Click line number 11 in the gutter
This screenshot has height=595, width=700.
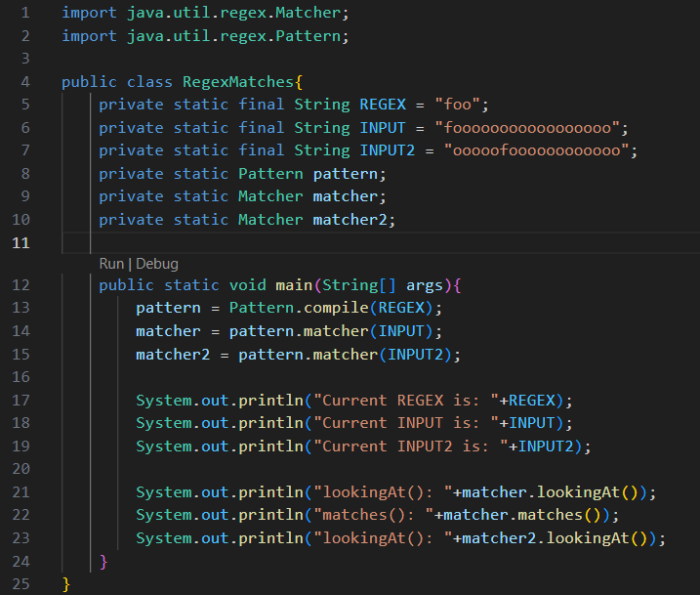click(21, 243)
